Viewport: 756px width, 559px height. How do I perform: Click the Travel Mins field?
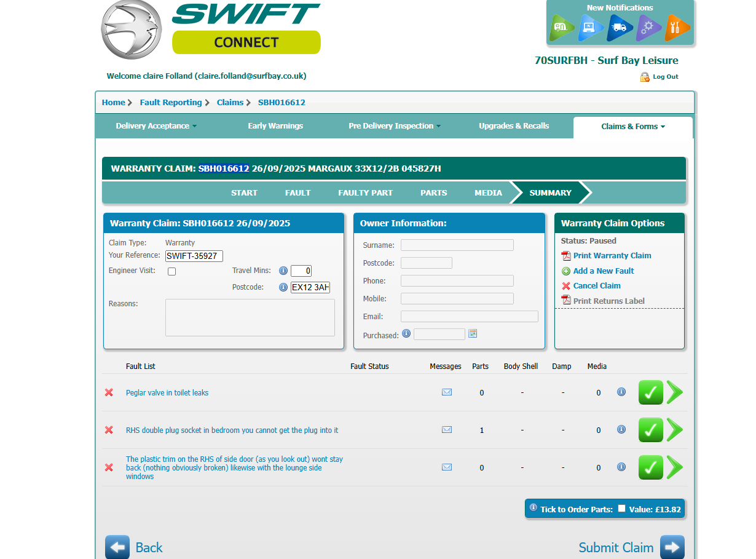click(301, 271)
